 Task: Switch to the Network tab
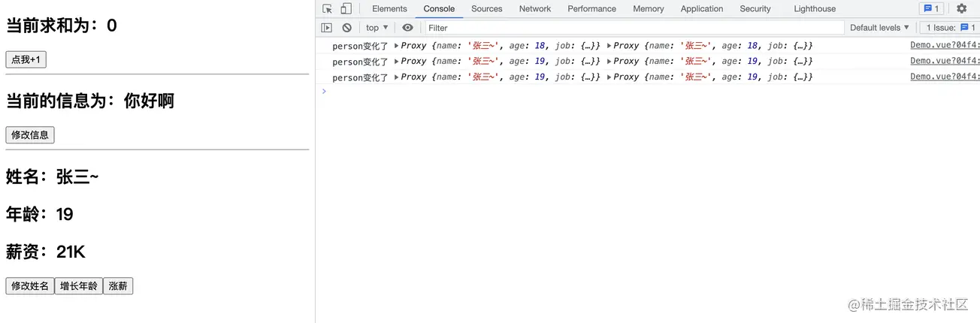point(535,9)
